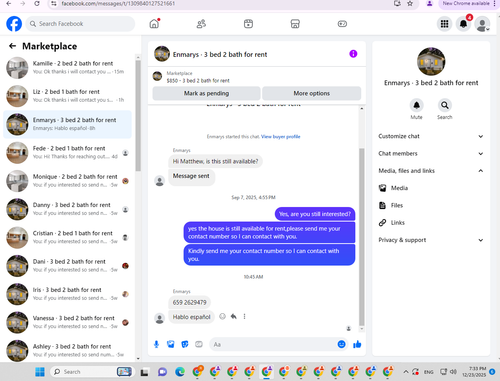This screenshot has width=500, height=381.
Task: Reply to the Hablo español message
Action: [234, 316]
